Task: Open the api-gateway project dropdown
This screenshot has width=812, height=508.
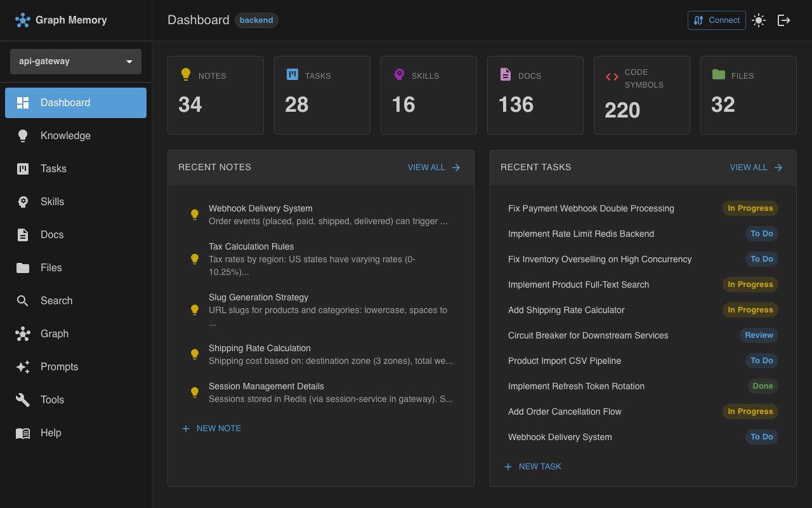Action: click(75, 61)
